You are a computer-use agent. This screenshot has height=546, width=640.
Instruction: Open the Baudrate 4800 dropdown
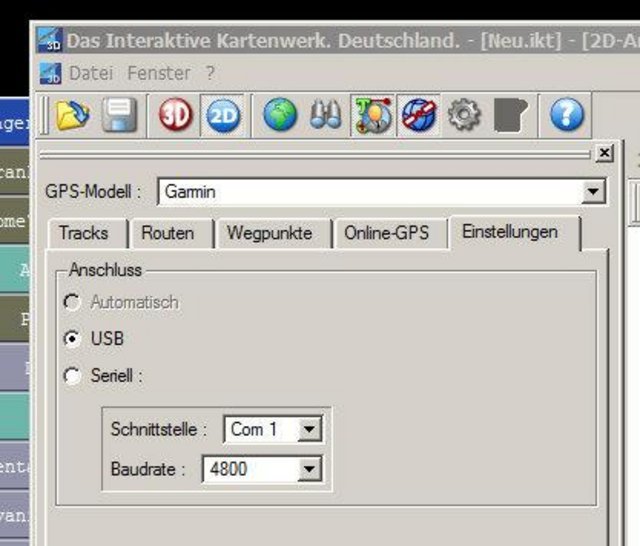pos(309,469)
